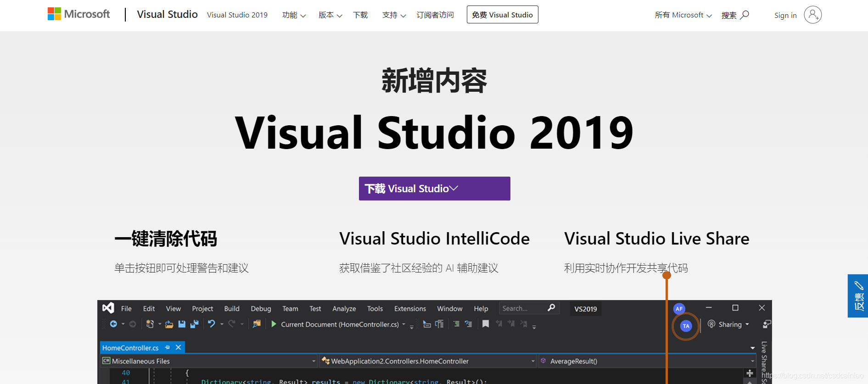Screen dimensions: 868x384
Task: Open the Extensions menu in IDE
Action: pos(410,308)
